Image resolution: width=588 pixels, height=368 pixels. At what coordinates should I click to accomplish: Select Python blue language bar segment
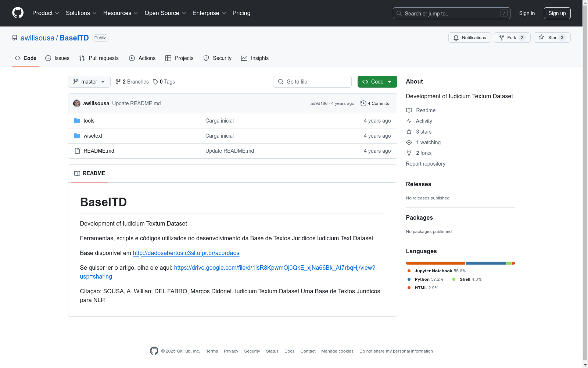pos(486,263)
